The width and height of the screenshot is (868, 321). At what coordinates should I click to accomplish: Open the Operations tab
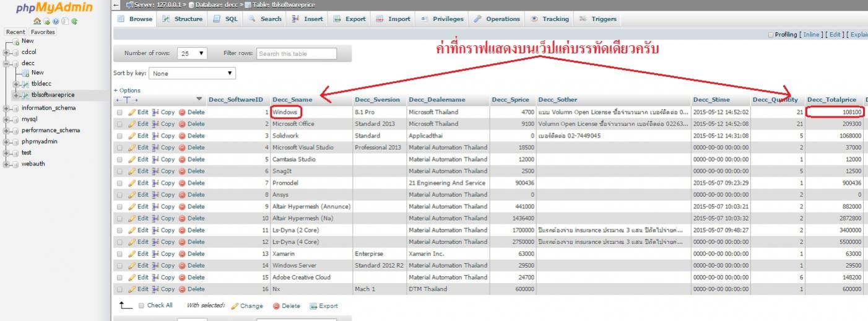click(497, 19)
